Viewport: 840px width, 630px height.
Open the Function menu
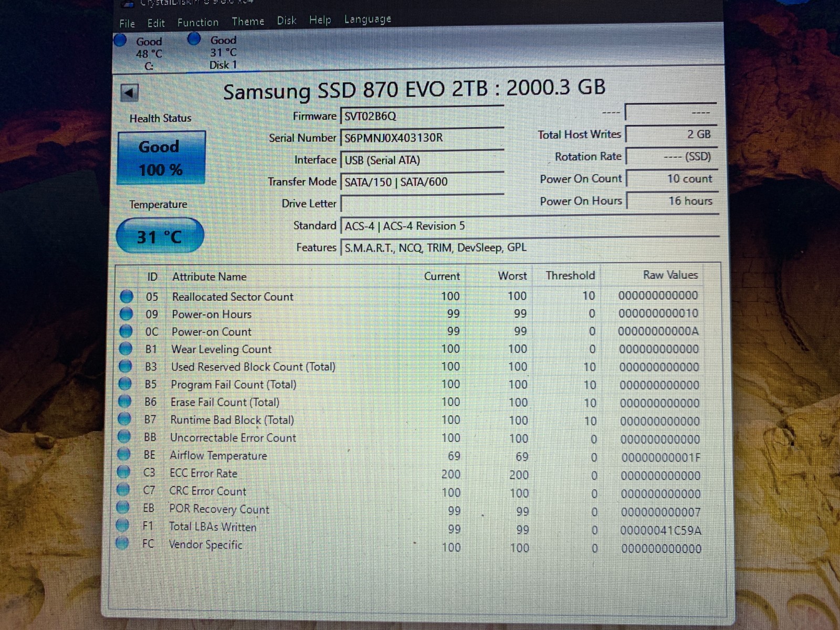(198, 23)
